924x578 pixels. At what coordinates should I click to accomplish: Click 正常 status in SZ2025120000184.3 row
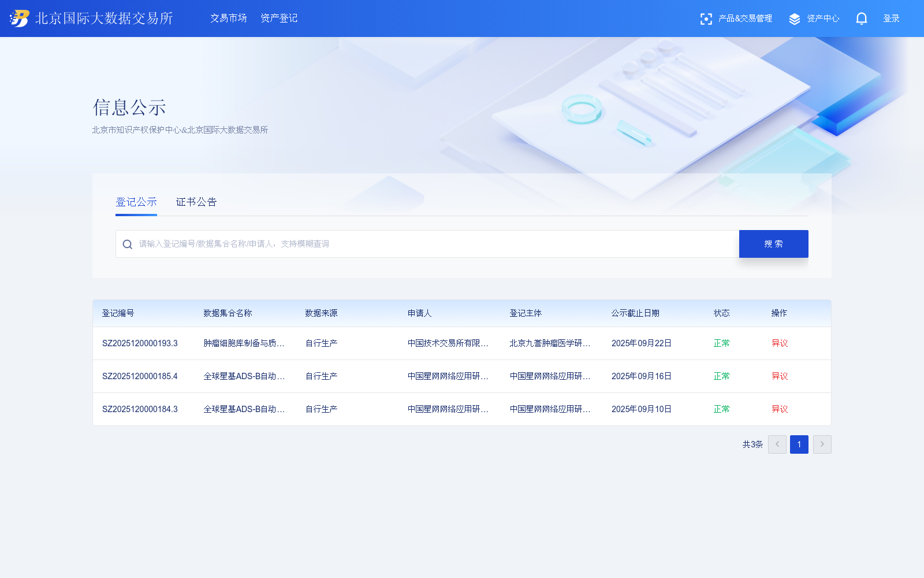(x=722, y=409)
